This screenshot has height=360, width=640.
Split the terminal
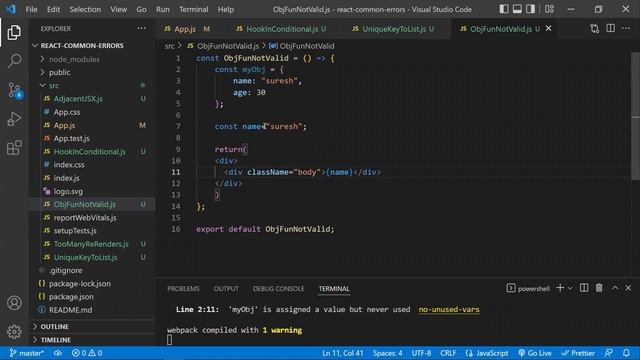click(x=584, y=288)
